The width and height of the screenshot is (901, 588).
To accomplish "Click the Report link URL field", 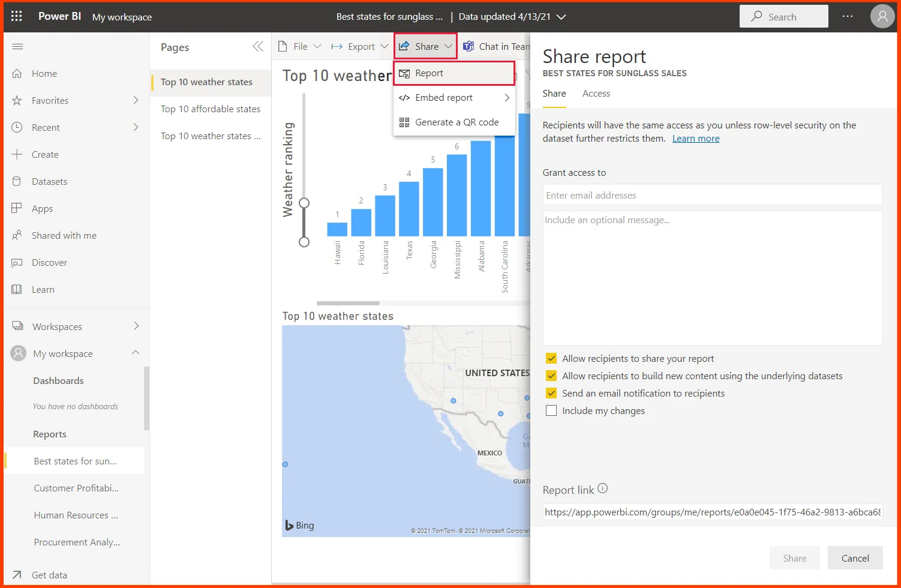I will tap(713, 512).
